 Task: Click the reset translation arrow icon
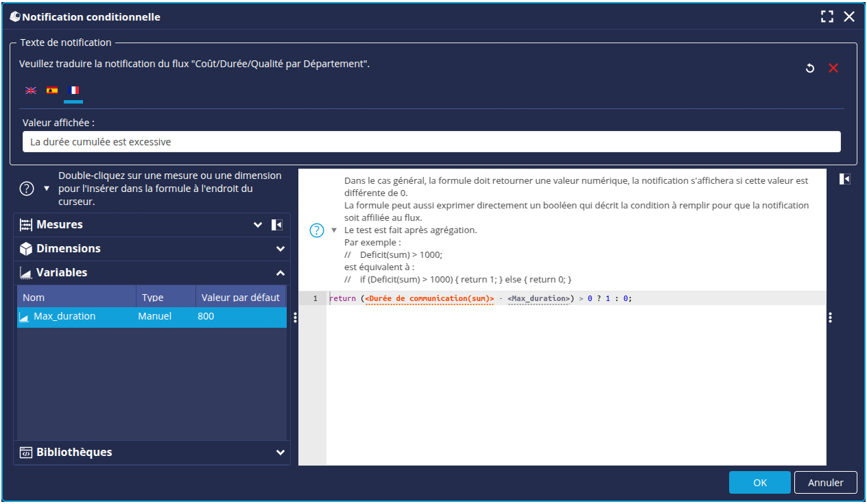tap(810, 68)
